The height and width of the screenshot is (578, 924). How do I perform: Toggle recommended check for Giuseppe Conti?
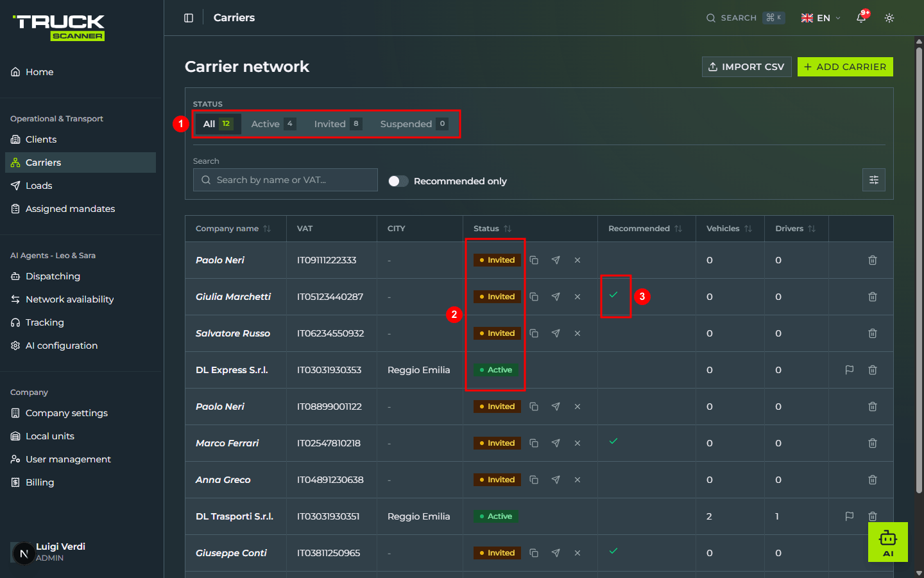click(613, 551)
